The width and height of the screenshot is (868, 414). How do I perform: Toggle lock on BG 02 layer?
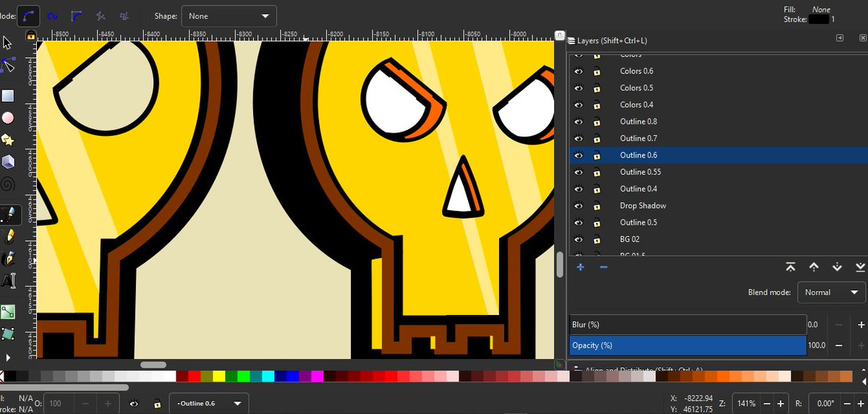pos(597,239)
